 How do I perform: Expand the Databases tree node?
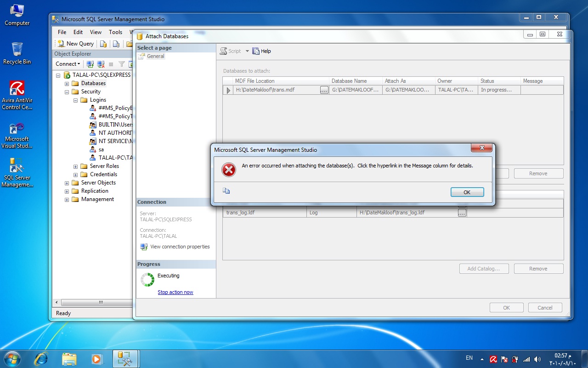tap(67, 84)
